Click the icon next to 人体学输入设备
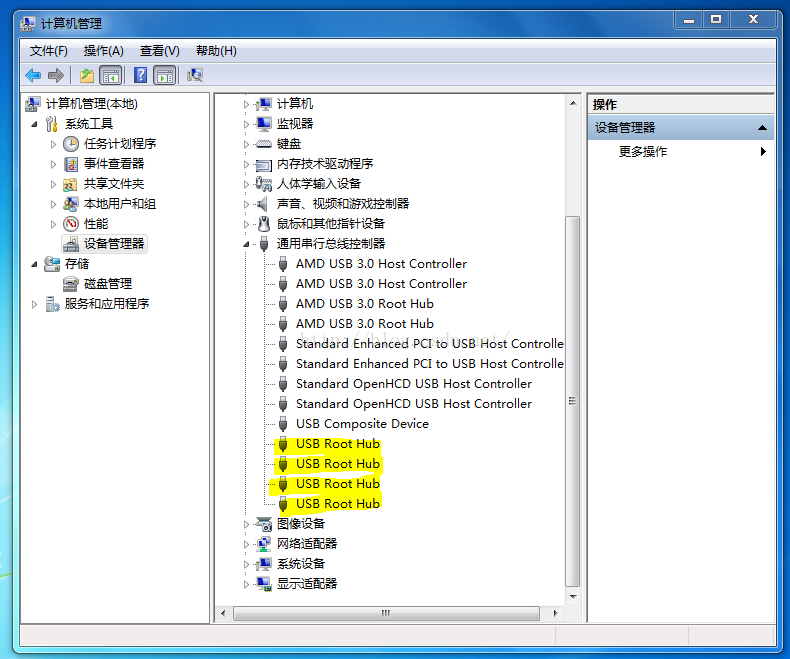The height and width of the screenshot is (659, 790). [x=264, y=184]
